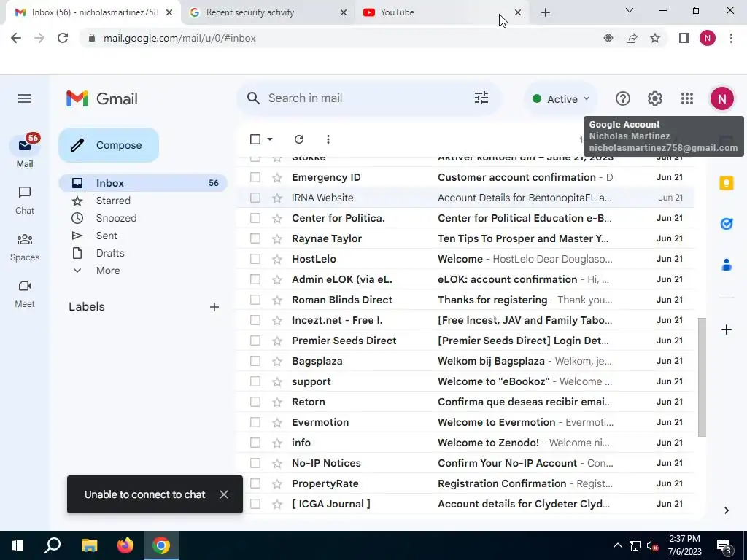Open Spaces in the left sidebar
The width and height of the screenshot is (747, 560).
point(25,247)
